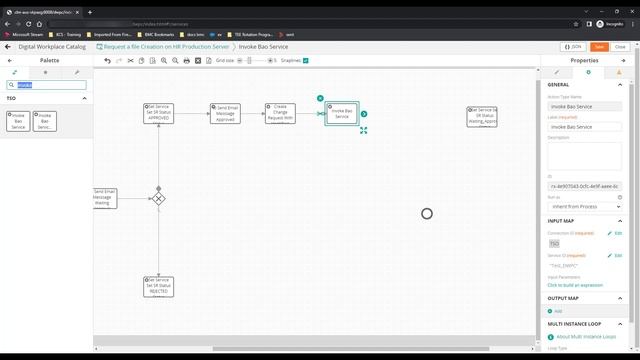Edit the Connection ID value
640x360 pixels.
(615, 233)
